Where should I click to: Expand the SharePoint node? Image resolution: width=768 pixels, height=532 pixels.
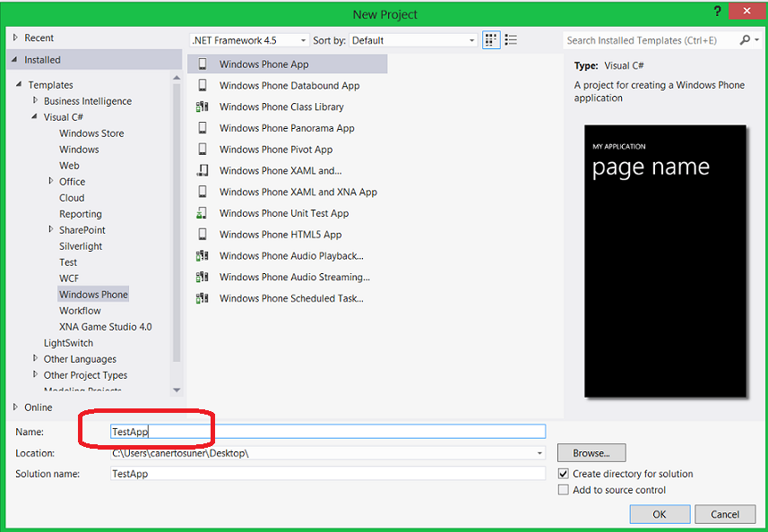click(50, 229)
